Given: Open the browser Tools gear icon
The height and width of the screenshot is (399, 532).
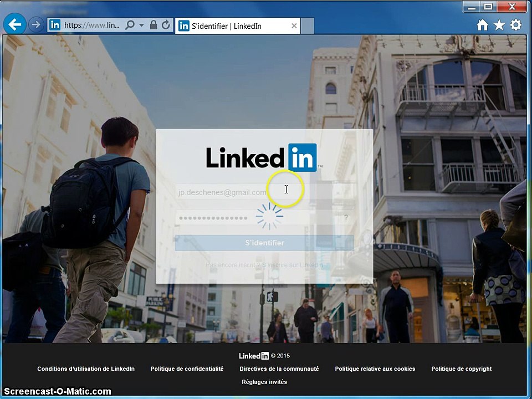Looking at the screenshot, I should pos(516,25).
